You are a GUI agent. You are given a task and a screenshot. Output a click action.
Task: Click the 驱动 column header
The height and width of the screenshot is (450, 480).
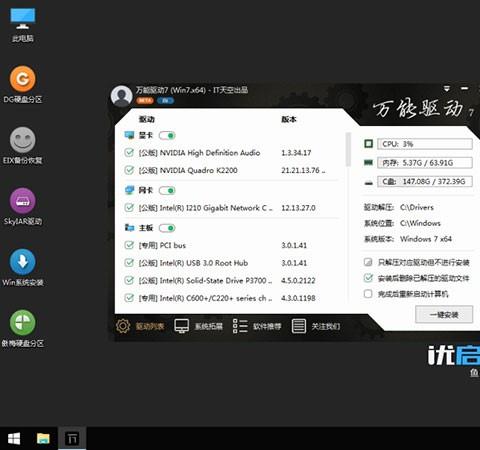[147, 119]
